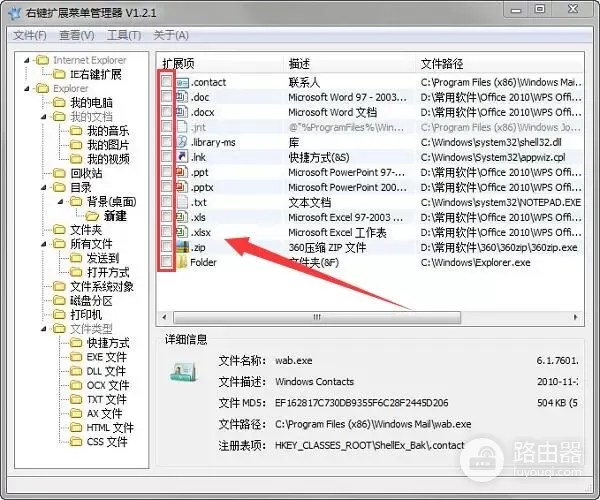Collapse the 我的文档 tree node
Image resolution: width=600 pixels, height=500 pixels.
pos(43,117)
